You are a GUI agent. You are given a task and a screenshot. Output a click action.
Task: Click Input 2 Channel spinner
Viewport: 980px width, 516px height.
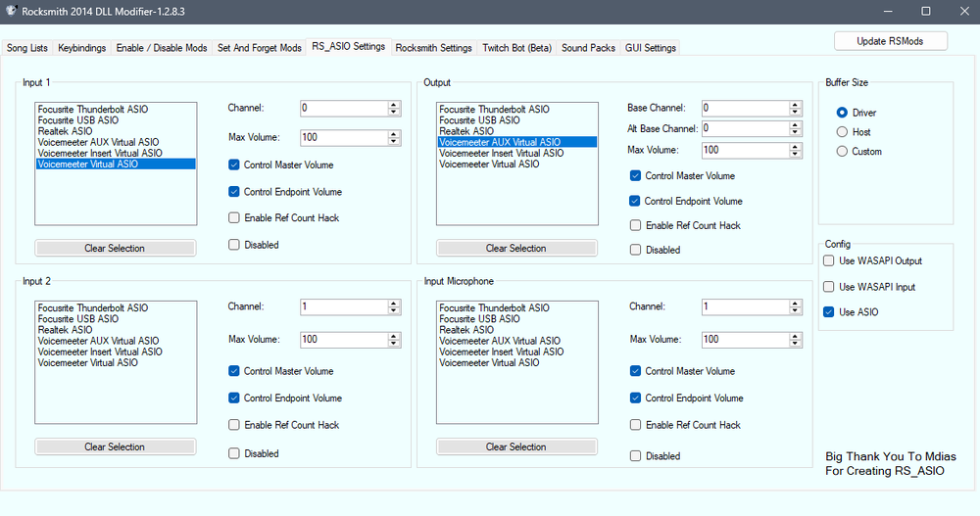pos(394,306)
